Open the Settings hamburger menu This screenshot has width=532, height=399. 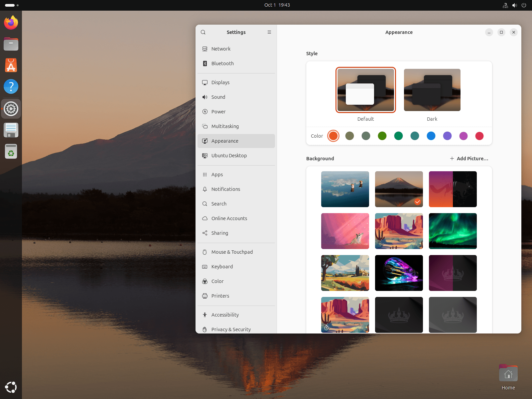[269, 32]
